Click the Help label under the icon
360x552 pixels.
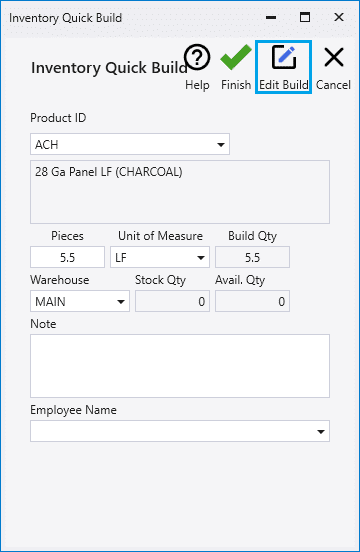click(197, 85)
